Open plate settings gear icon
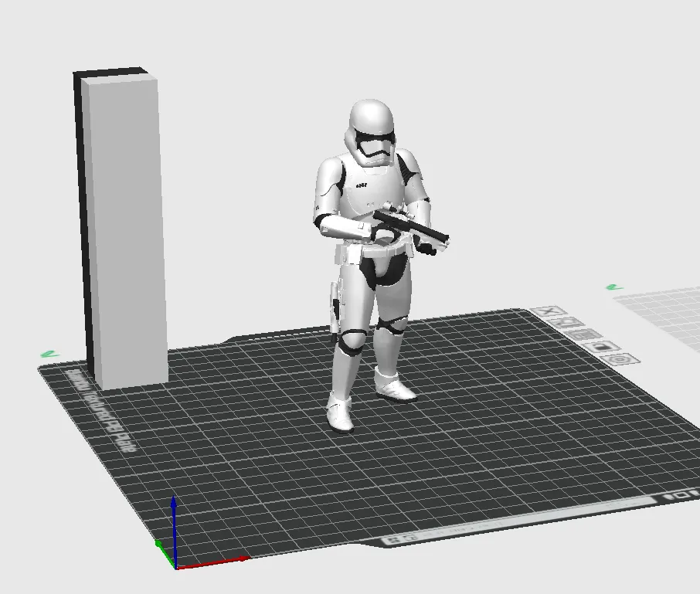700x594 pixels. point(621,359)
